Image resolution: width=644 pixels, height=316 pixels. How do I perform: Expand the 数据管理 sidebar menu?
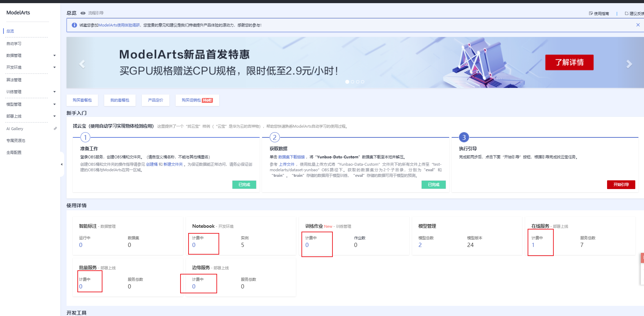[x=54, y=55]
